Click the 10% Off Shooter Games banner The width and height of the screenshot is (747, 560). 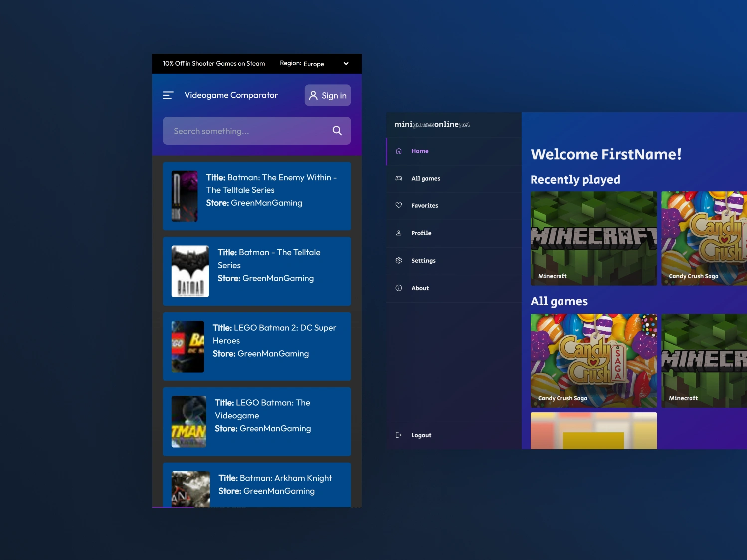(214, 64)
